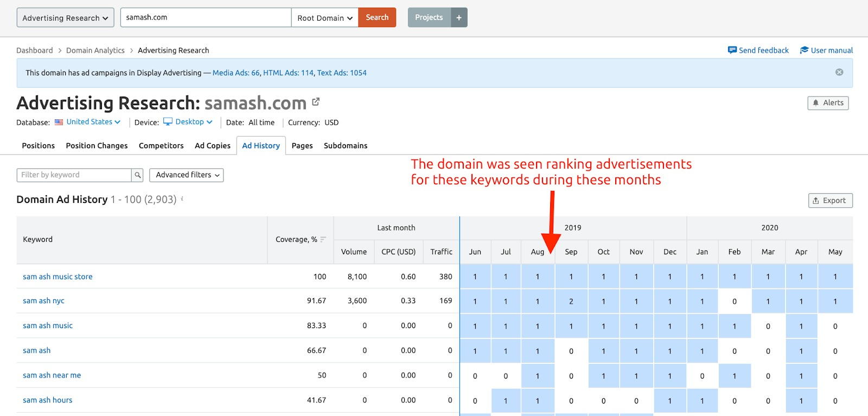Click volume 8,100 for sam ash music store
Image resolution: width=868 pixels, height=416 pixels.
click(x=357, y=277)
